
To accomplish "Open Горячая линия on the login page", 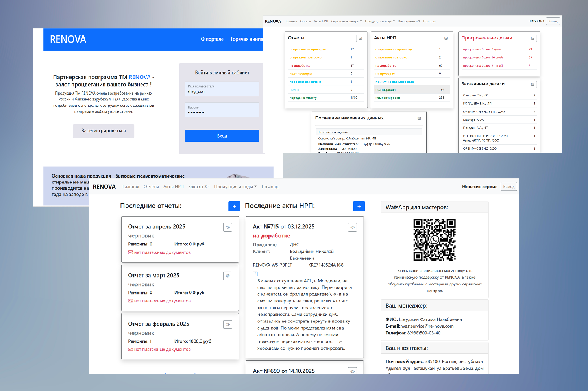I will pyautogui.click(x=247, y=39).
